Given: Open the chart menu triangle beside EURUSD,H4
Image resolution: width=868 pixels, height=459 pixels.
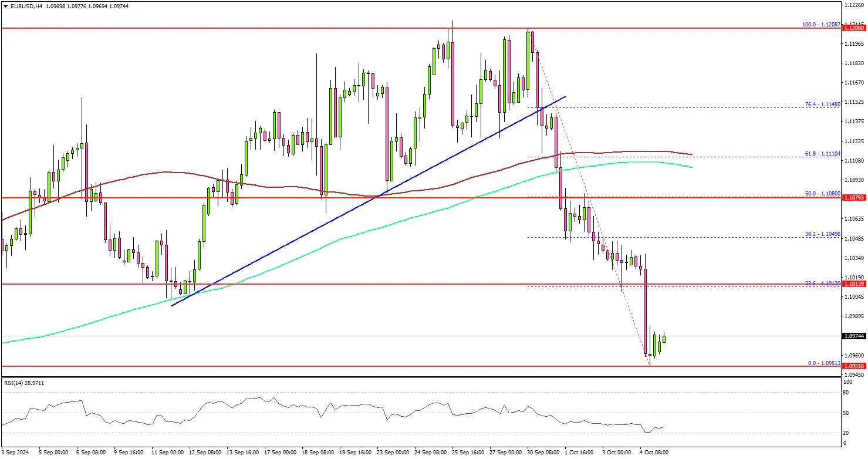Looking at the screenshot, I should [5, 6].
